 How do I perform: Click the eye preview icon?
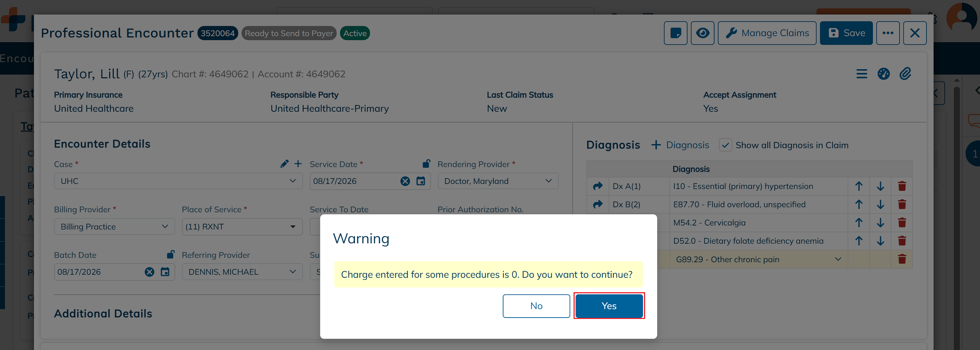(702, 33)
